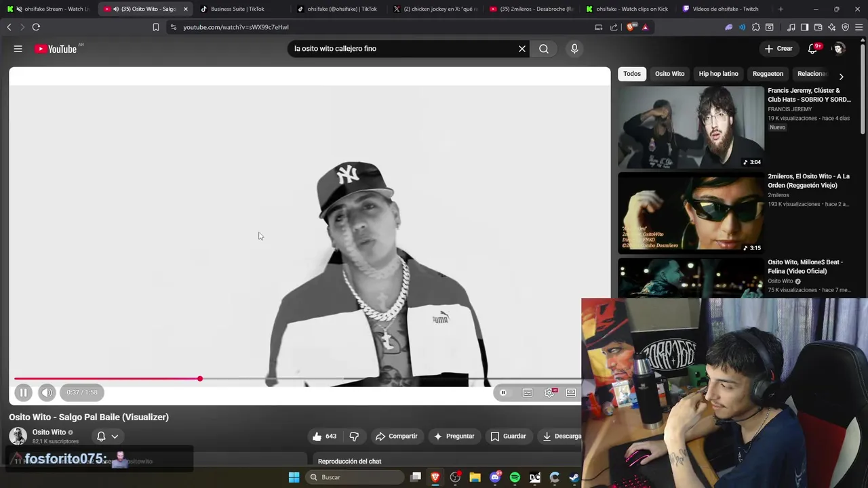Open the Brave Wallet icon
Screen dimensions: 868x488
(818, 27)
